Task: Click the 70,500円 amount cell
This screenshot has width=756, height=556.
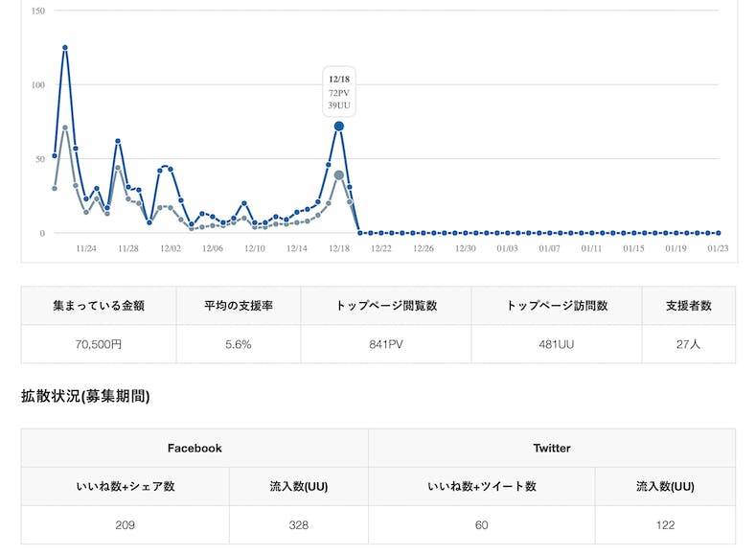Action: click(99, 344)
